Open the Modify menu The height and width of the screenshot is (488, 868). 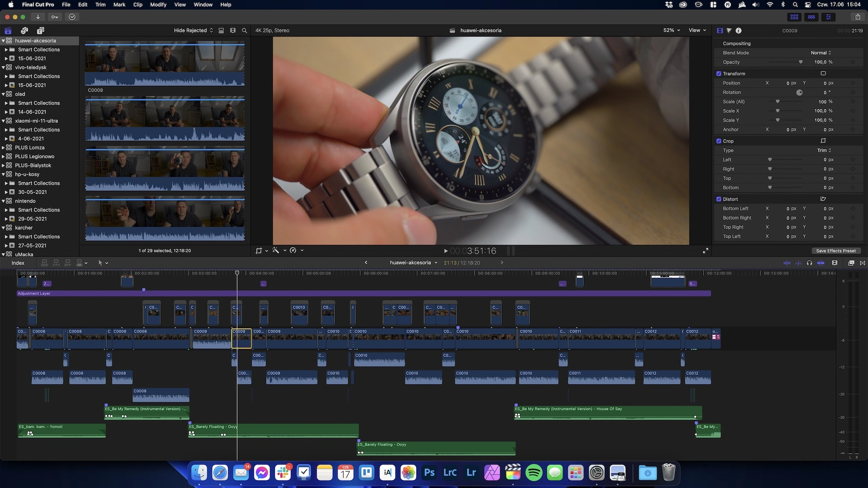pyautogui.click(x=158, y=5)
